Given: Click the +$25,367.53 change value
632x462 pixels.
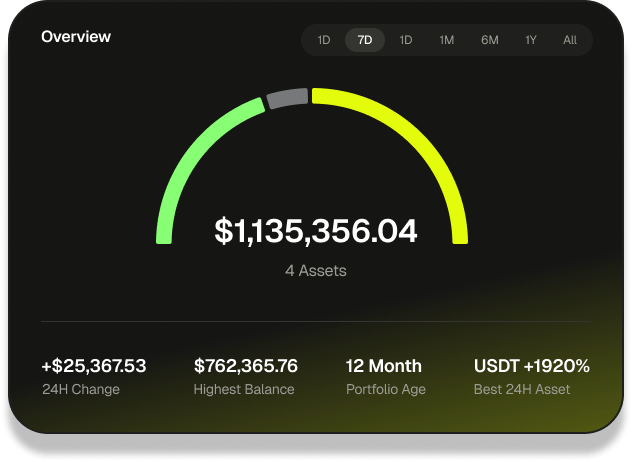Looking at the screenshot, I should [x=94, y=366].
